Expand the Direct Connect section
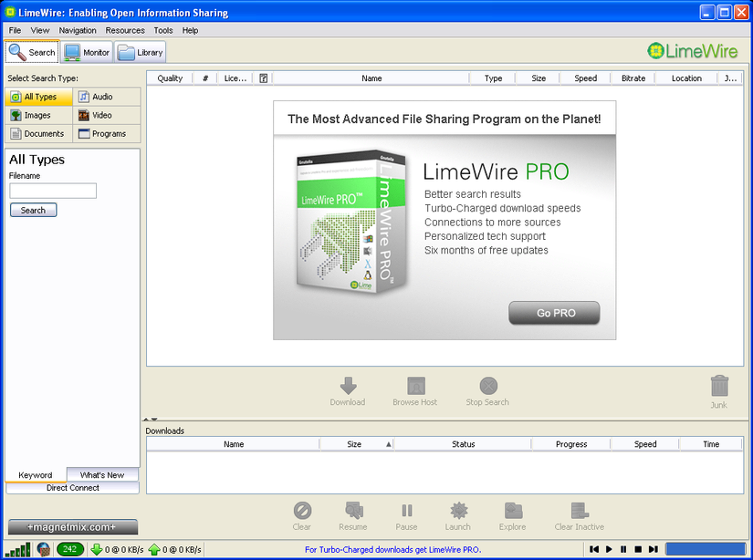Screen dimensions: 753x560 pos(71,487)
